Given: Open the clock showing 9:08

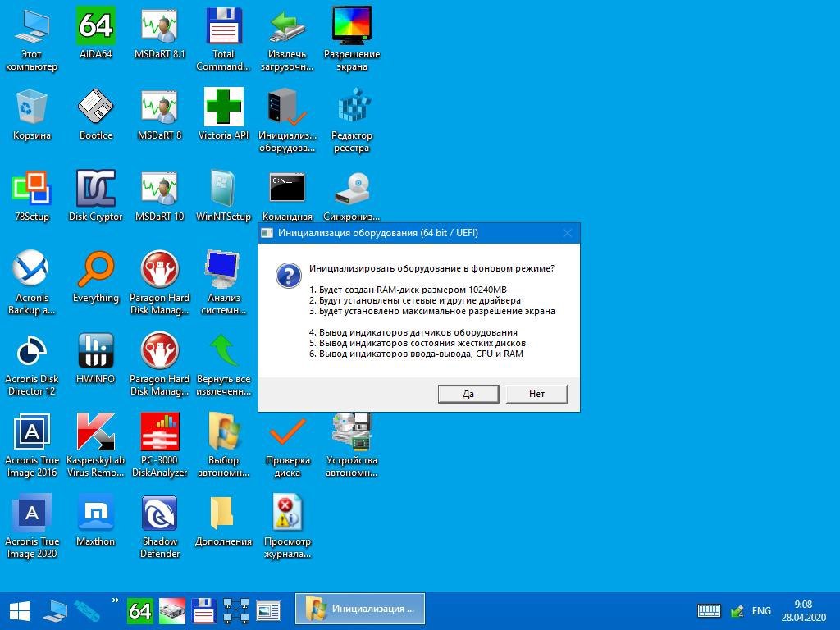Looking at the screenshot, I should click(804, 610).
